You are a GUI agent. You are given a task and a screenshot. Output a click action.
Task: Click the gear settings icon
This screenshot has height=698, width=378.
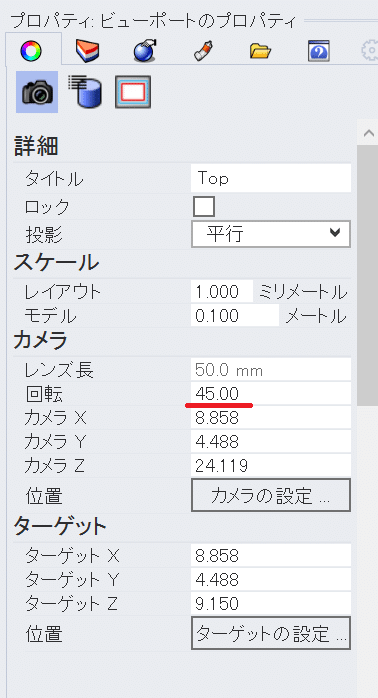coord(370,51)
